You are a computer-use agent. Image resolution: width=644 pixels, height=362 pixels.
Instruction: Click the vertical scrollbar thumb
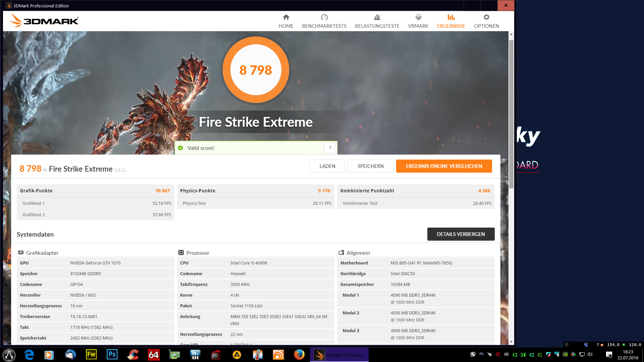click(x=511, y=114)
